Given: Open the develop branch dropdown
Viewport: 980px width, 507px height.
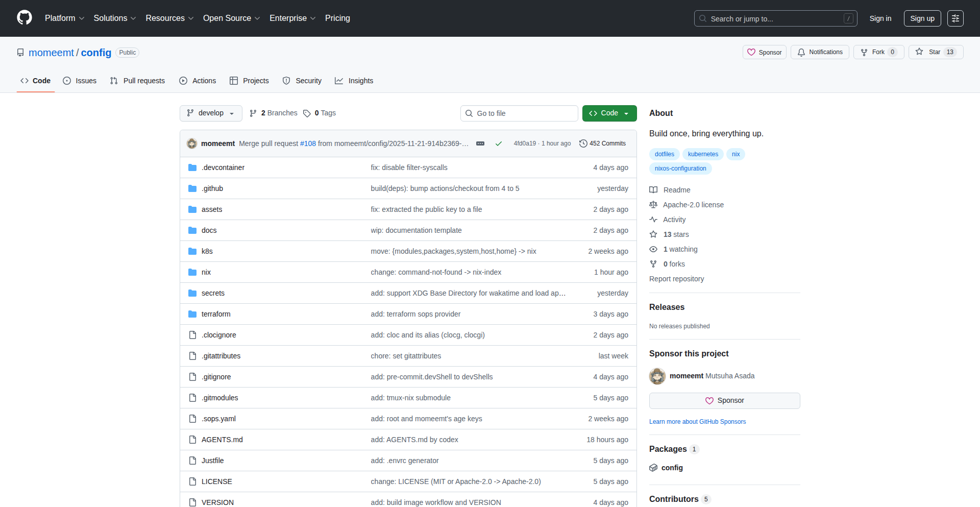Looking at the screenshot, I should click(210, 113).
